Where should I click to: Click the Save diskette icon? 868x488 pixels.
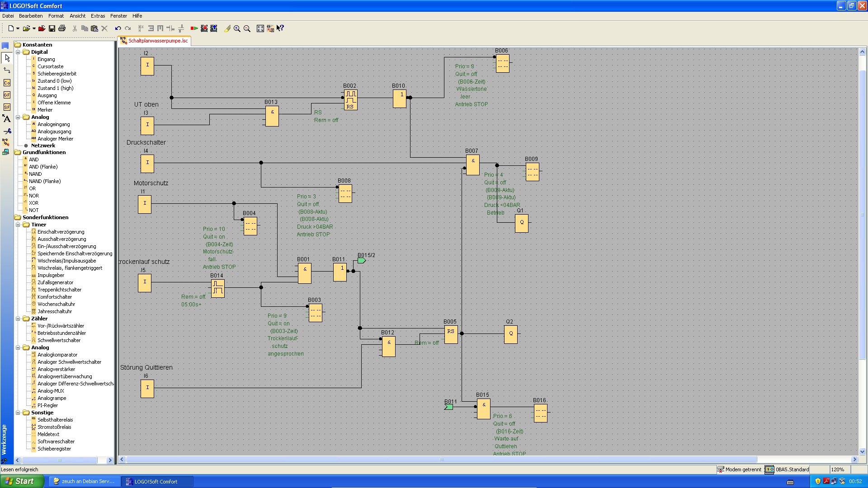52,28
